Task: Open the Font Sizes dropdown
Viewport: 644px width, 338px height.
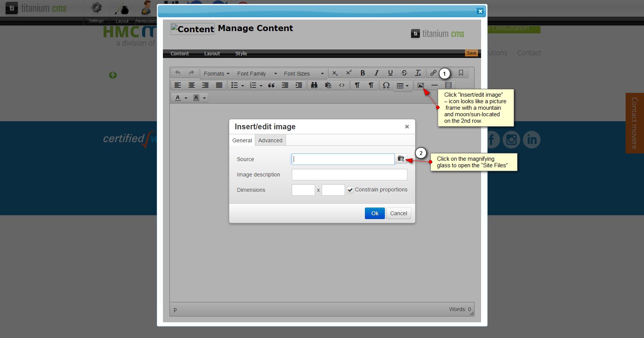Action: [x=304, y=74]
